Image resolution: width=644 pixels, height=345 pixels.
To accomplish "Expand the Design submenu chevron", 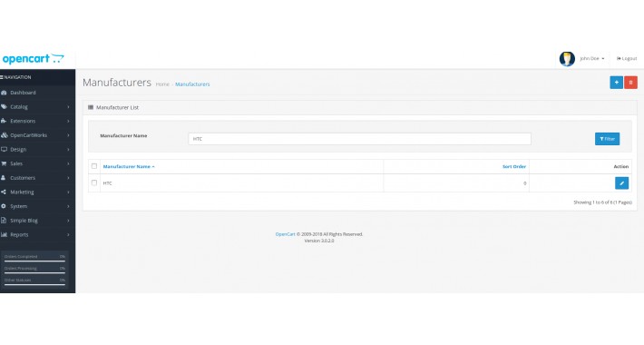I will (68, 150).
